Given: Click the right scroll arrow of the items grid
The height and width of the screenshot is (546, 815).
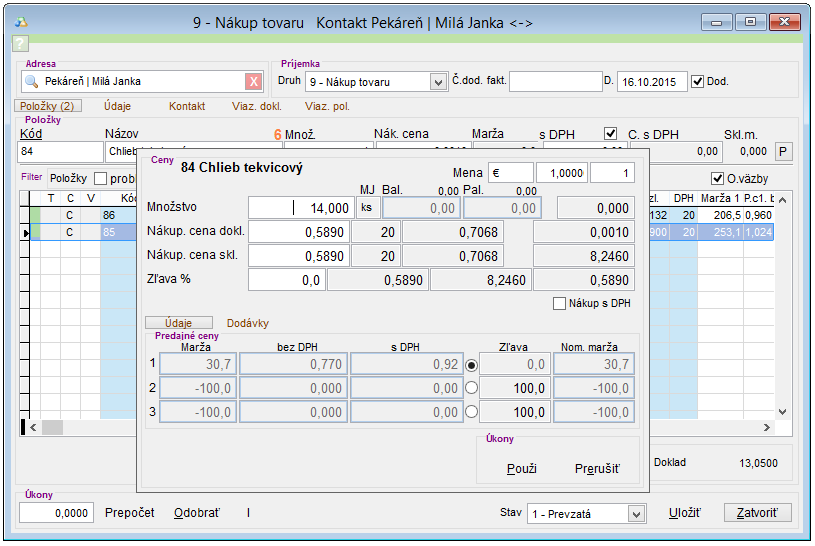Looking at the screenshot, I should (766, 427).
